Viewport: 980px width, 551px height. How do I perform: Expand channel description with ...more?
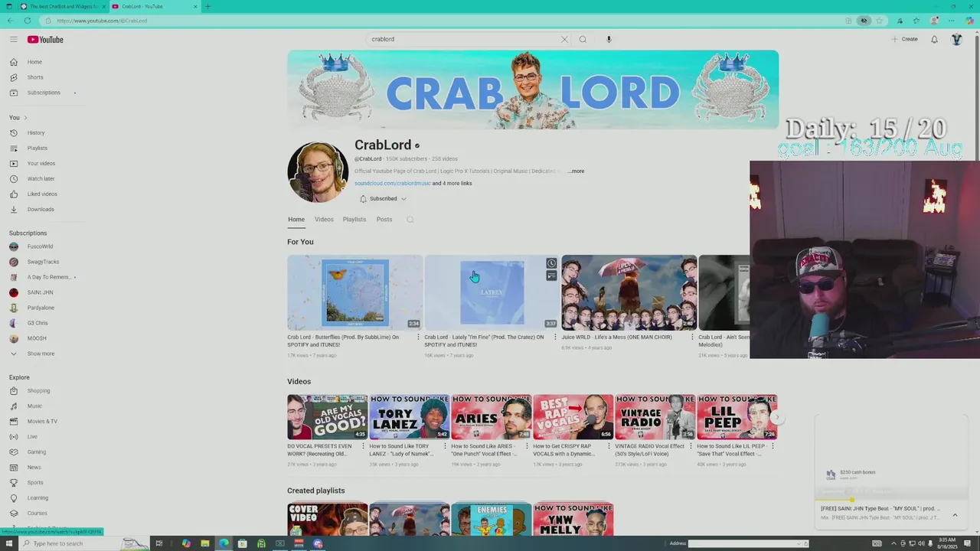[576, 171]
